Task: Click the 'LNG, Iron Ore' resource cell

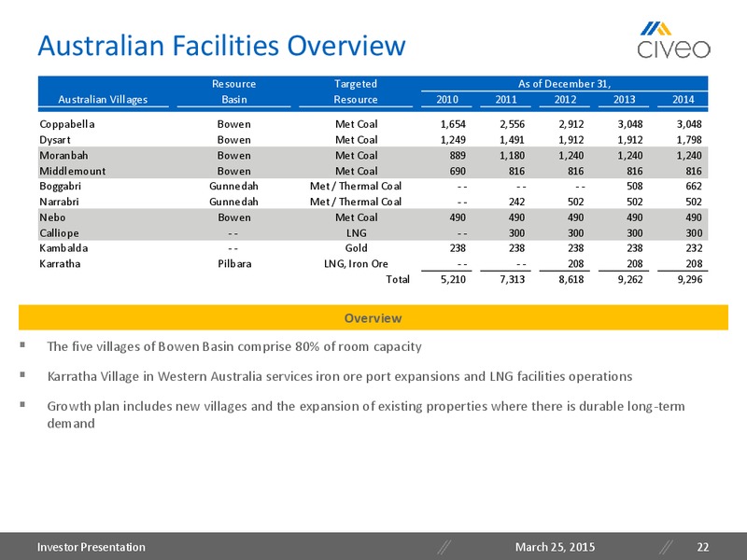Action: coord(356,264)
